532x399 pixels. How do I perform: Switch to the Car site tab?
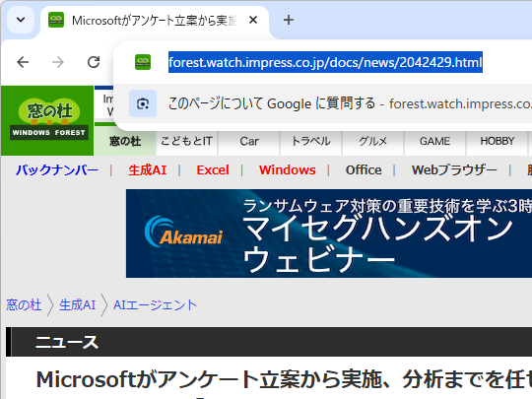(x=249, y=141)
